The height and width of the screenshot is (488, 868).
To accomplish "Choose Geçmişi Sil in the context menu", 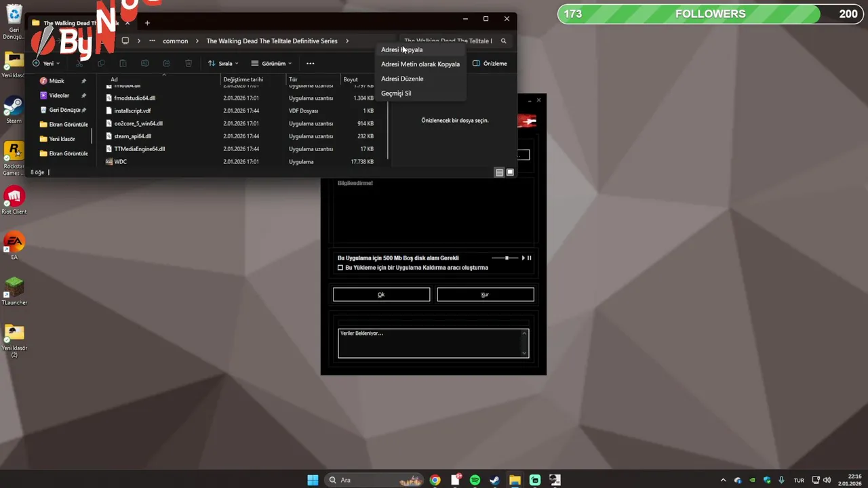I will (420, 93).
